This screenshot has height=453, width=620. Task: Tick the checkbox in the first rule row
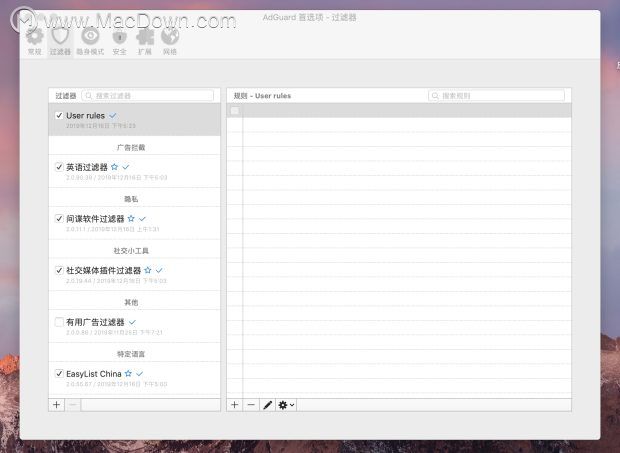coord(234,111)
